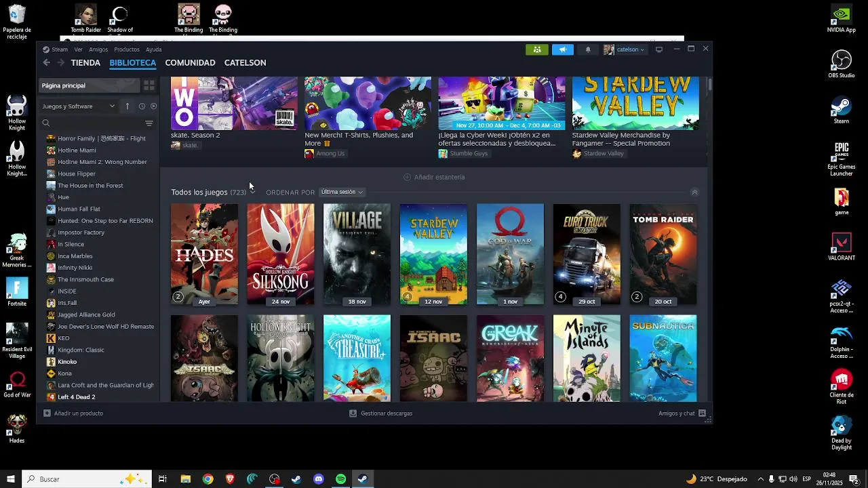Open the CATELSON profile tab
868x488 pixels.
[245, 62]
